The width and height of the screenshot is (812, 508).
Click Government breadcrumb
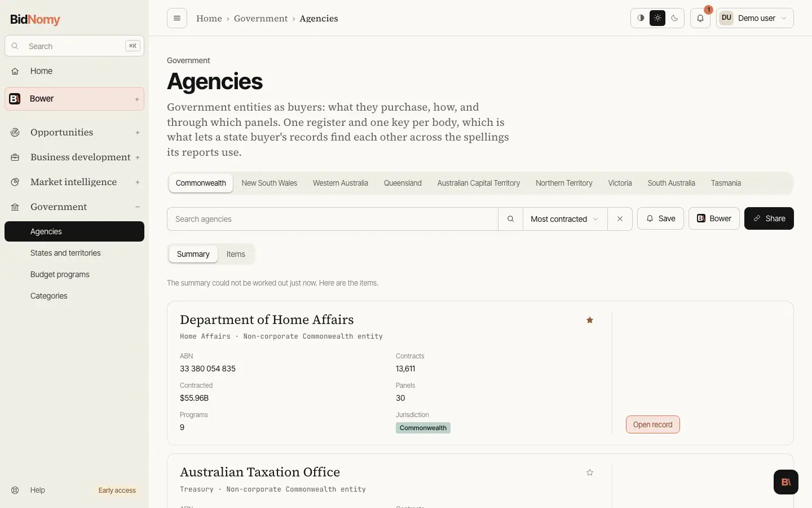click(x=261, y=18)
